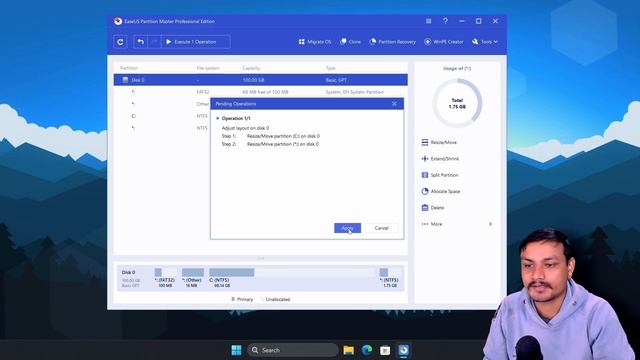
Task: Select the FAT32 partition row
Action: (260, 92)
